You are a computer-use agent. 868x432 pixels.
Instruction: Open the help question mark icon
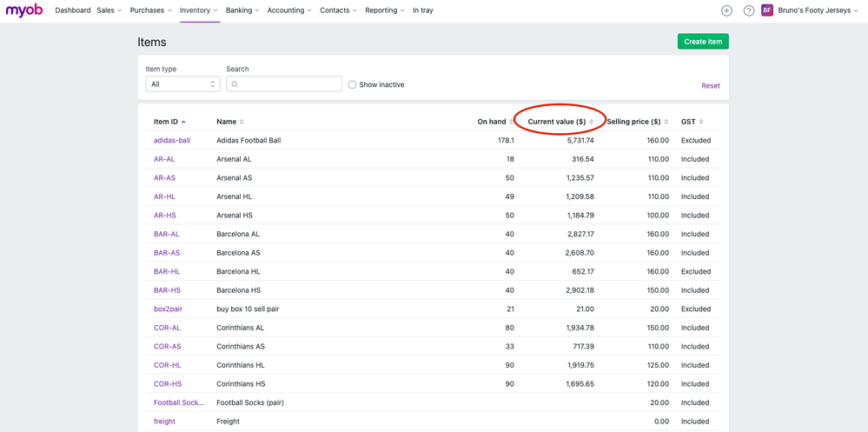click(748, 10)
